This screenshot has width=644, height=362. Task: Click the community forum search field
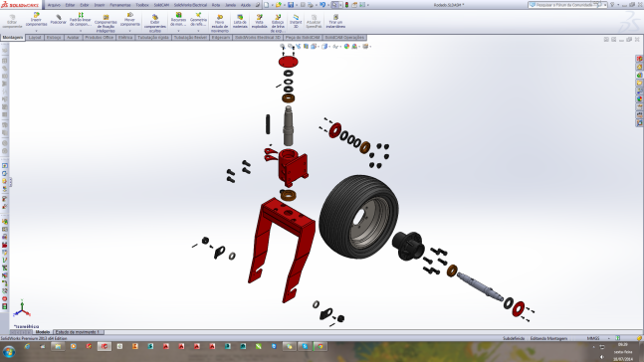coord(567,5)
